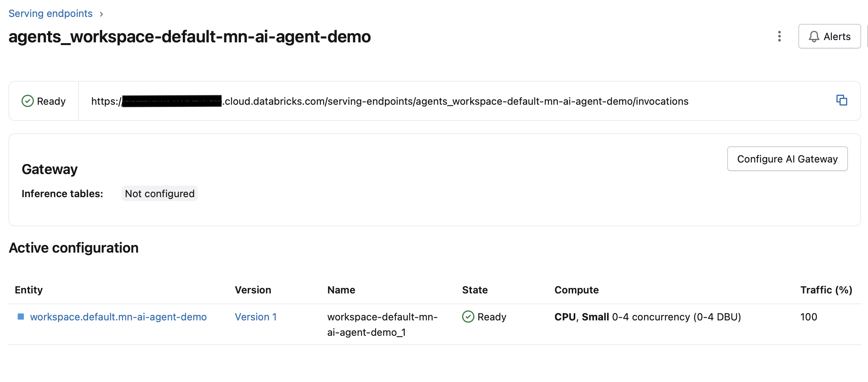Screen dimensions: 868x382
Task: Click the Name column header
Action: 341,290
